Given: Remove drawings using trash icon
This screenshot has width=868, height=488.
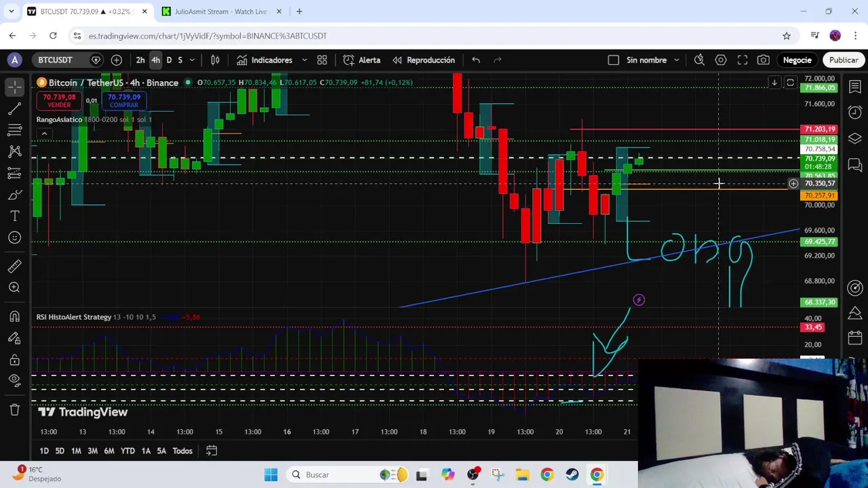Looking at the screenshot, I should pos(15,409).
